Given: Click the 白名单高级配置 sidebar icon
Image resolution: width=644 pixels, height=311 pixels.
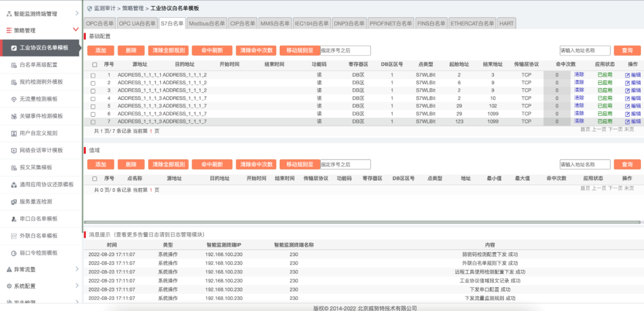Looking at the screenshot, I should coord(14,65).
